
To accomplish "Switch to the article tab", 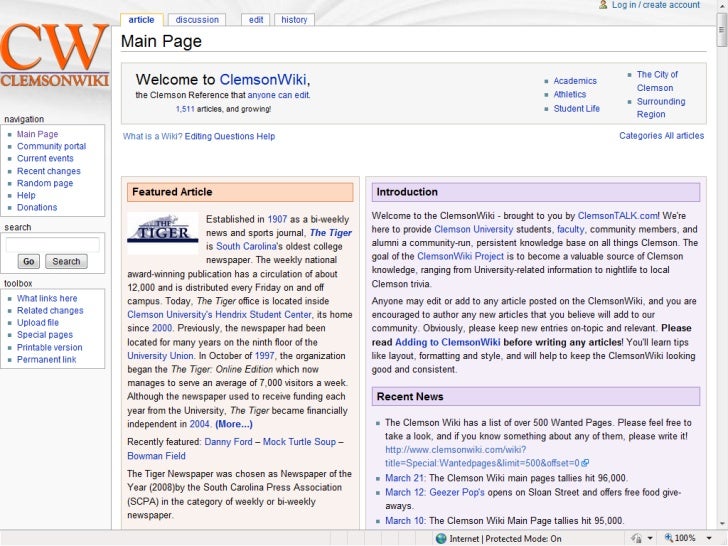I will pos(141,20).
